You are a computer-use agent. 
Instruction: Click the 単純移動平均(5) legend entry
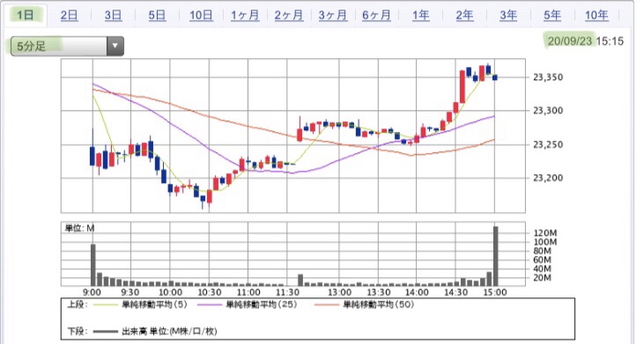pos(154,304)
